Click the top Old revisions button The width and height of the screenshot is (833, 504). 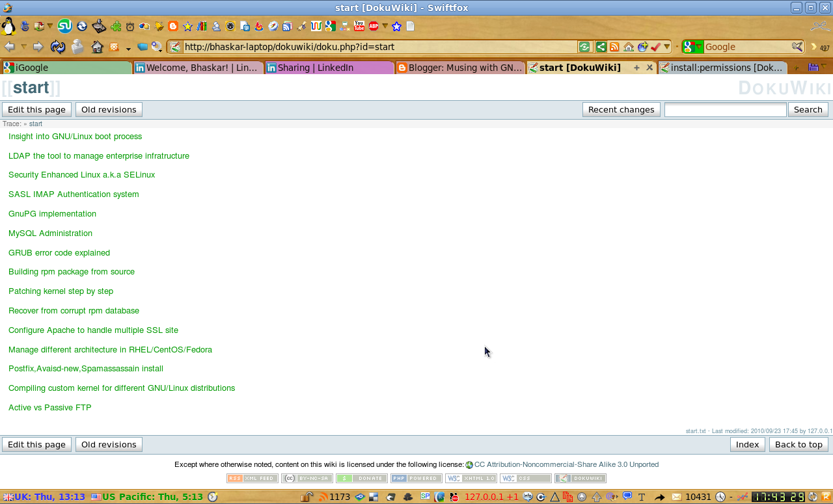109,109
